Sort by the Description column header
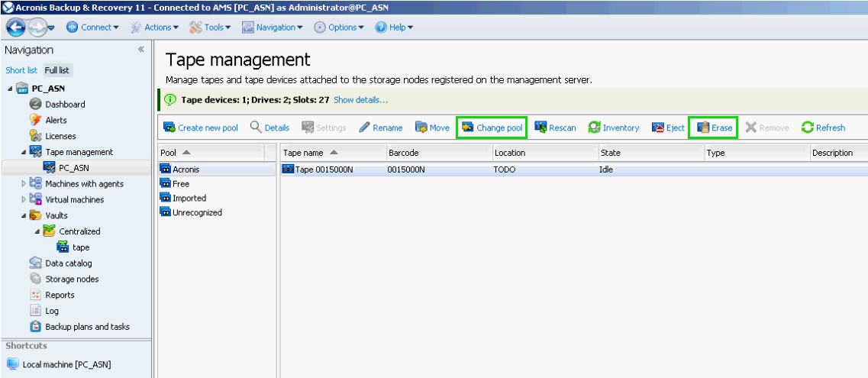The width and height of the screenshot is (868, 378). [x=839, y=153]
